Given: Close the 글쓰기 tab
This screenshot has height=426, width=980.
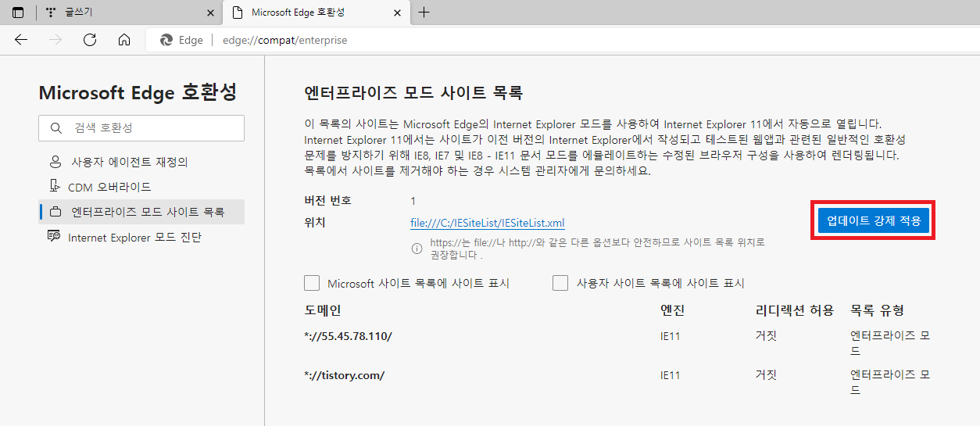Looking at the screenshot, I should tap(210, 13).
